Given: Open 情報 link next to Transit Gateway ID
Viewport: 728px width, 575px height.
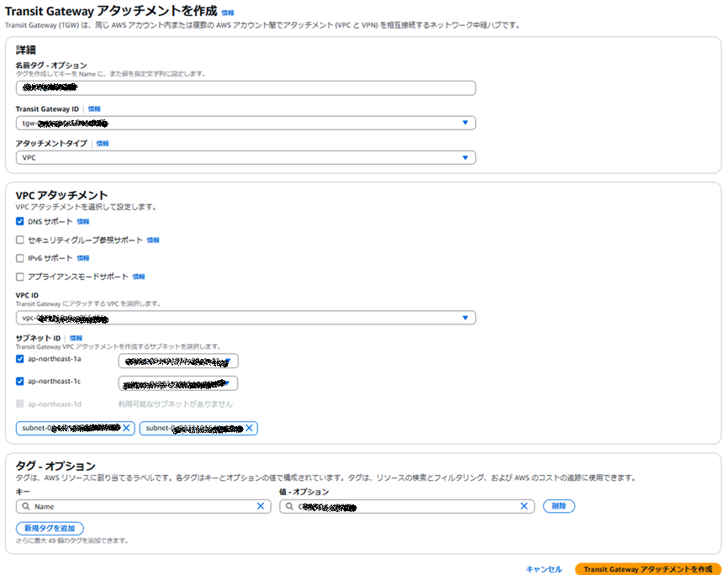Looking at the screenshot, I should point(94,108).
